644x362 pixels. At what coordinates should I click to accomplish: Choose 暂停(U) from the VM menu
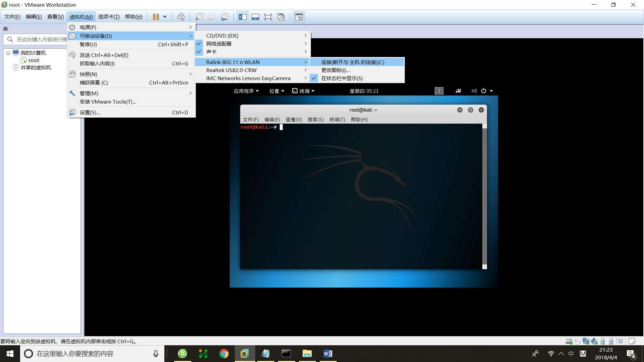(131, 44)
